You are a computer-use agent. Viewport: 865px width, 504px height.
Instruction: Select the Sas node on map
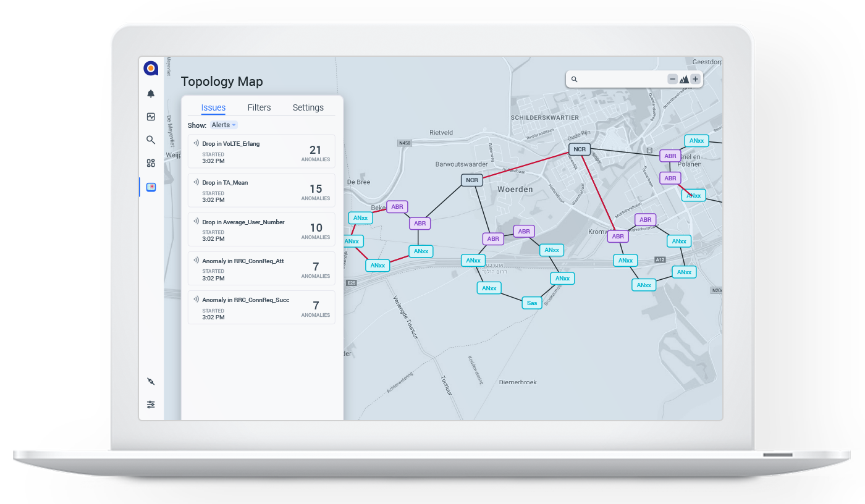pyautogui.click(x=532, y=303)
